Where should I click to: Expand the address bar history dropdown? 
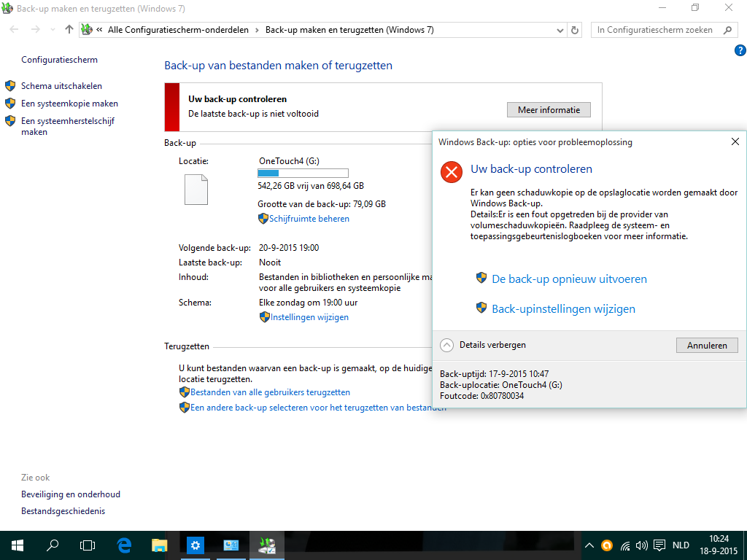560,30
